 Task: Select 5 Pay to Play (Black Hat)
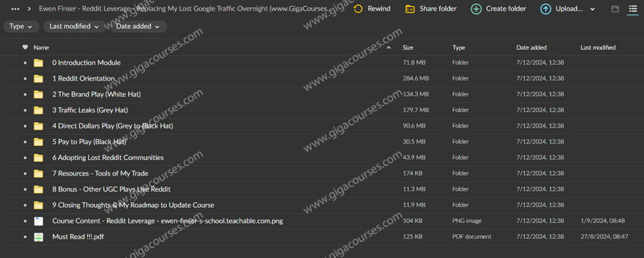89,142
